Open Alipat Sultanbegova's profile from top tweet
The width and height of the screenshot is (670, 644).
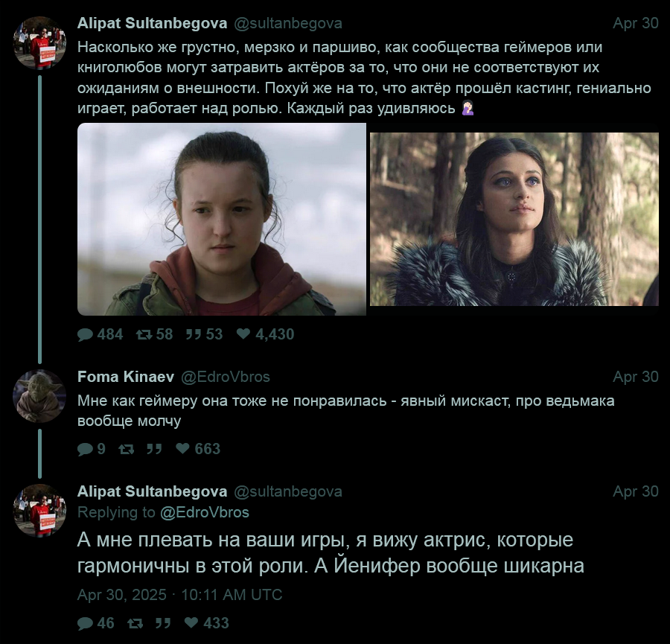point(152,23)
